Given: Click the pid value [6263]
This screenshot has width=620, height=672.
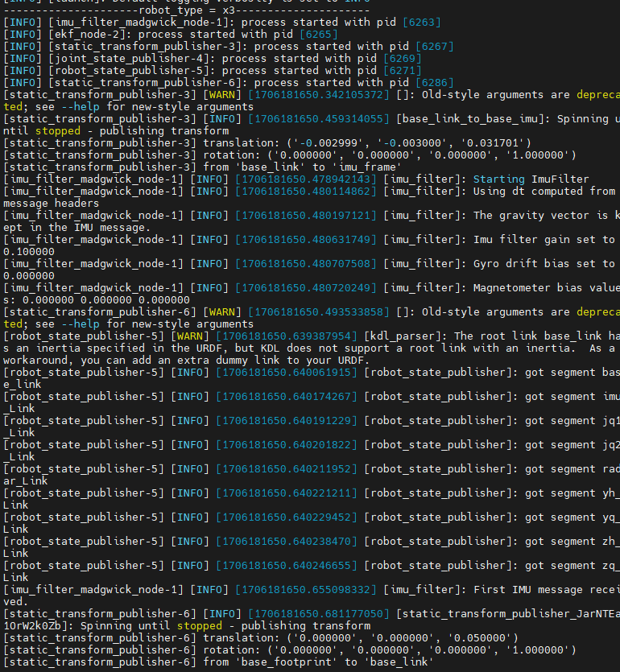Looking at the screenshot, I should 421,23.
